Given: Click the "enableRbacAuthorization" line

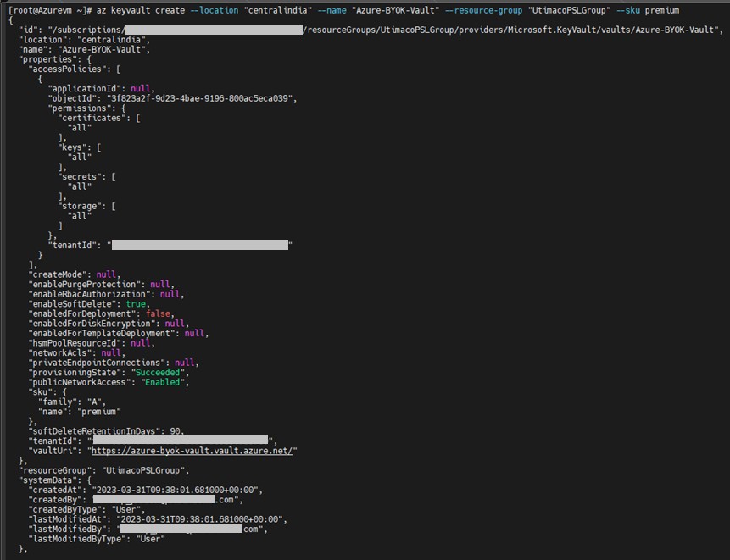Looking at the screenshot, I should (x=106, y=295).
